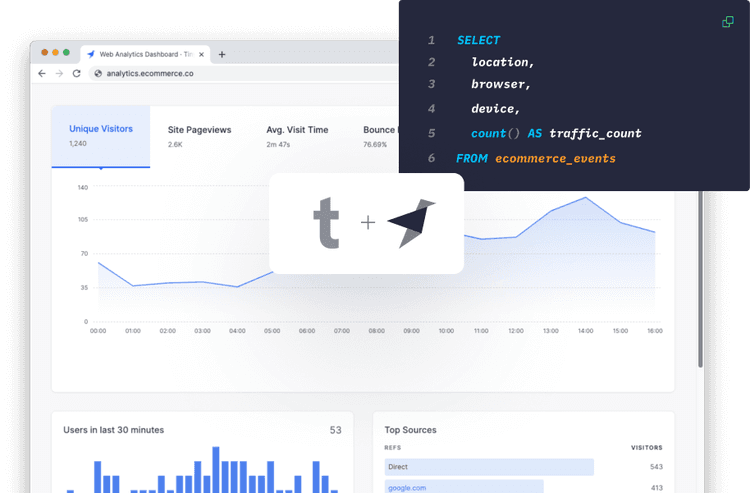The height and width of the screenshot is (493, 750).
Task: Copy the SQL code with copy icon
Action: point(728,22)
